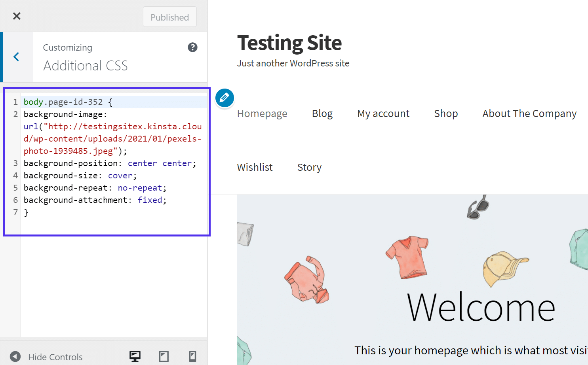Click Hide Controls label
Viewport: 588px width, 365px height.
55,357
